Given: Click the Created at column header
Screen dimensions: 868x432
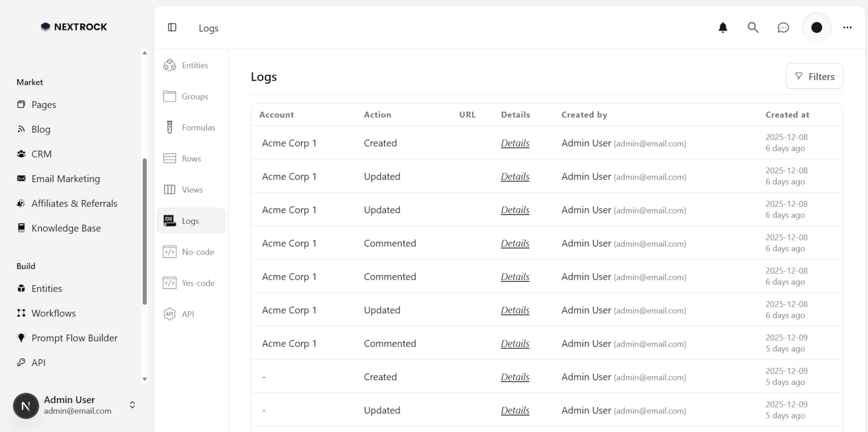Looking at the screenshot, I should (x=787, y=115).
